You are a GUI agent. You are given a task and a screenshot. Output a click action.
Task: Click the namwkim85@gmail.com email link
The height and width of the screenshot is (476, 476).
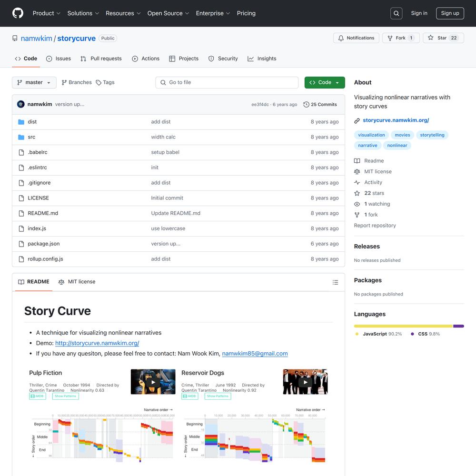click(255, 354)
